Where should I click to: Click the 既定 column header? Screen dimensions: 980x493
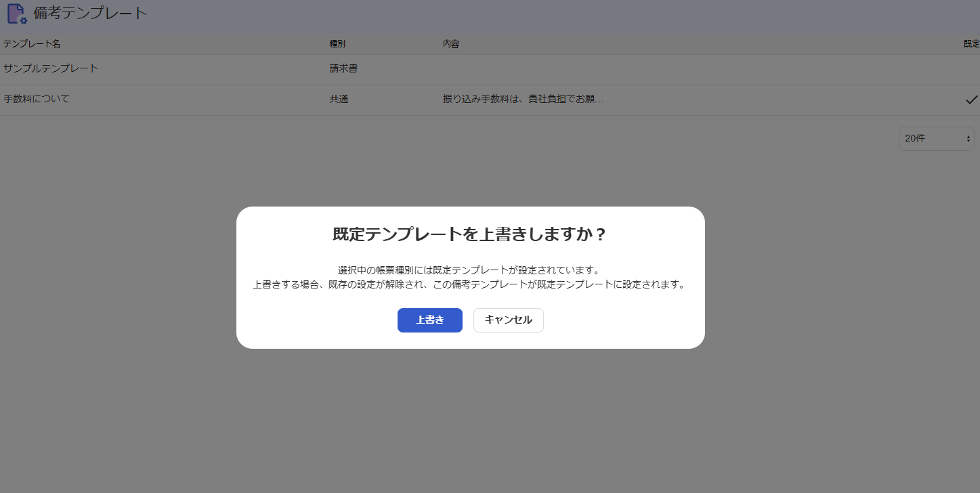[971, 43]
